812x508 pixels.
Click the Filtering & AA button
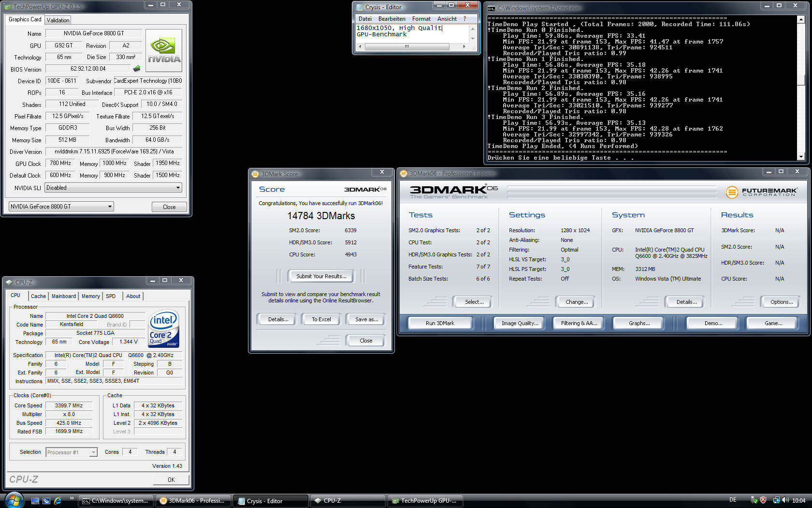[x=579, y=323]
